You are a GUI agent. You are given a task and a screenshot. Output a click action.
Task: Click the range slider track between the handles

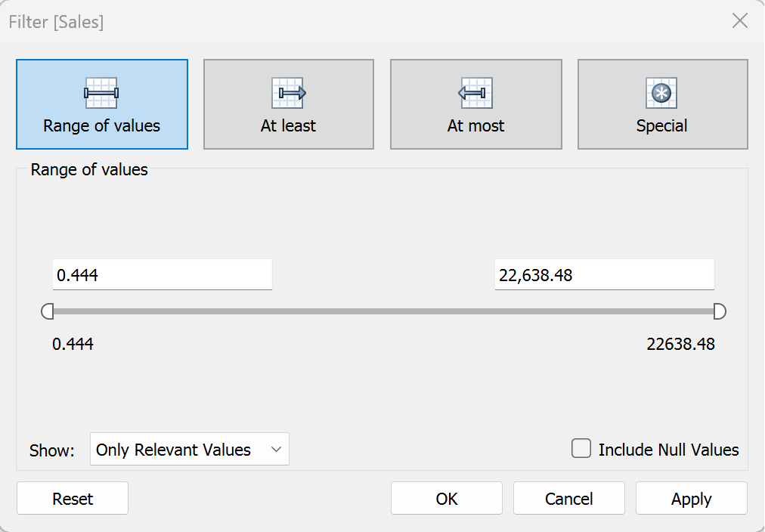coord(383,311)
